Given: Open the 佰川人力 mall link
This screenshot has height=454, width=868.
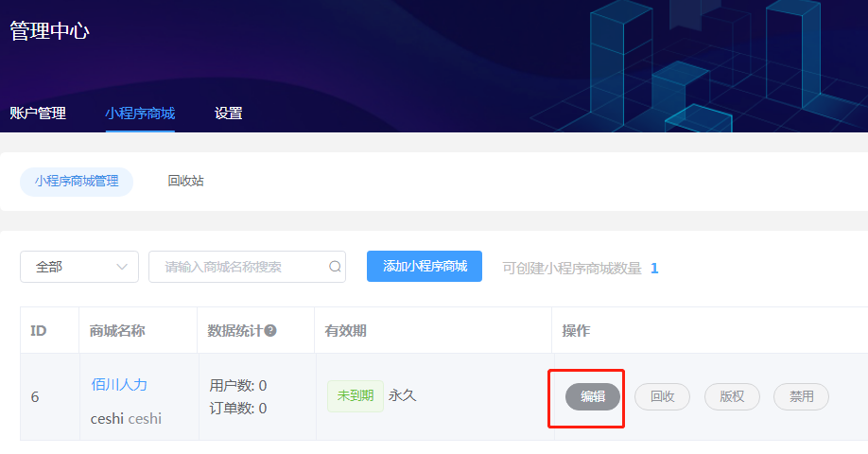Looking at the screenshot, I should pyautogui.click(x=119, y=385).
